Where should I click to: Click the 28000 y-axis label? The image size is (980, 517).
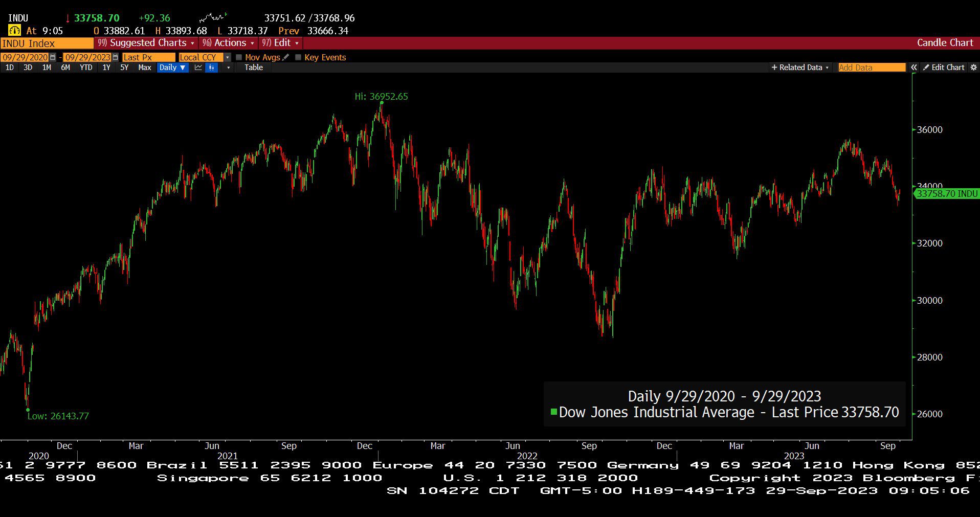coord(929,357)
